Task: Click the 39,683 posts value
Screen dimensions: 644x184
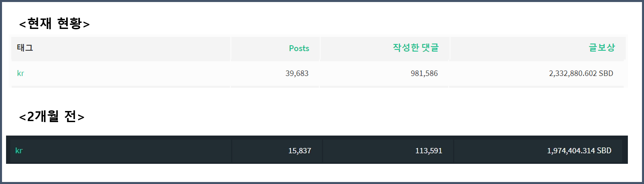Action: click(x=297, y=73)
